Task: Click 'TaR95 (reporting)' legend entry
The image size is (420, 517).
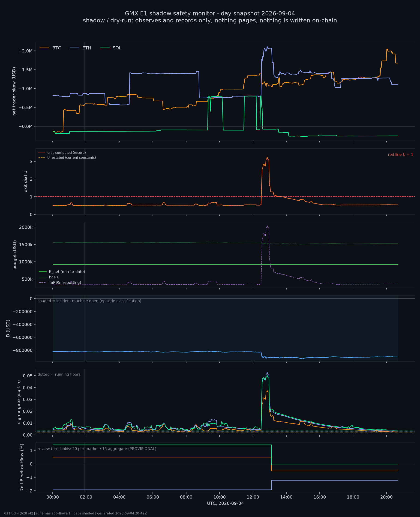Action: (60, 283)
